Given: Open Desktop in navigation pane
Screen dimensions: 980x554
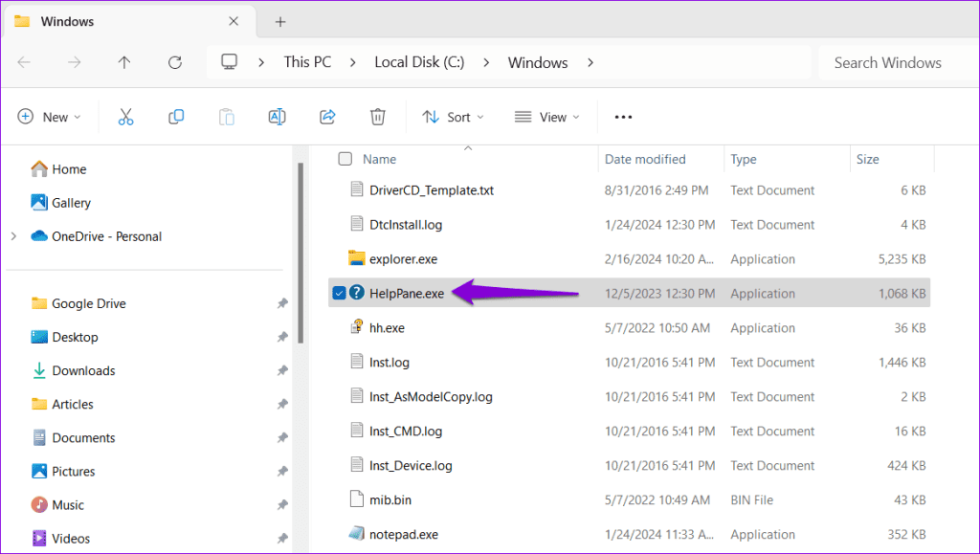Looking at the screenshot, I should click(x=75, y=337).
